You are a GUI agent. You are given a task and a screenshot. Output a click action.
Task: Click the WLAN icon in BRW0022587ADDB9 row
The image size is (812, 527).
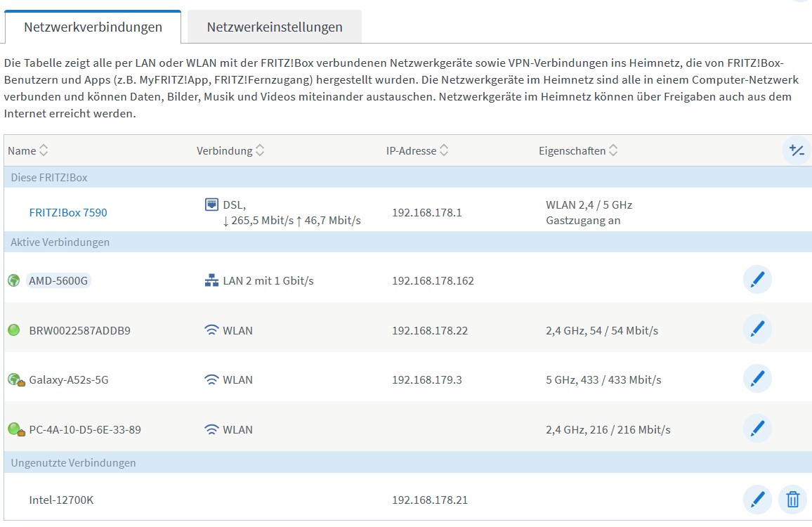pos(211,330)
